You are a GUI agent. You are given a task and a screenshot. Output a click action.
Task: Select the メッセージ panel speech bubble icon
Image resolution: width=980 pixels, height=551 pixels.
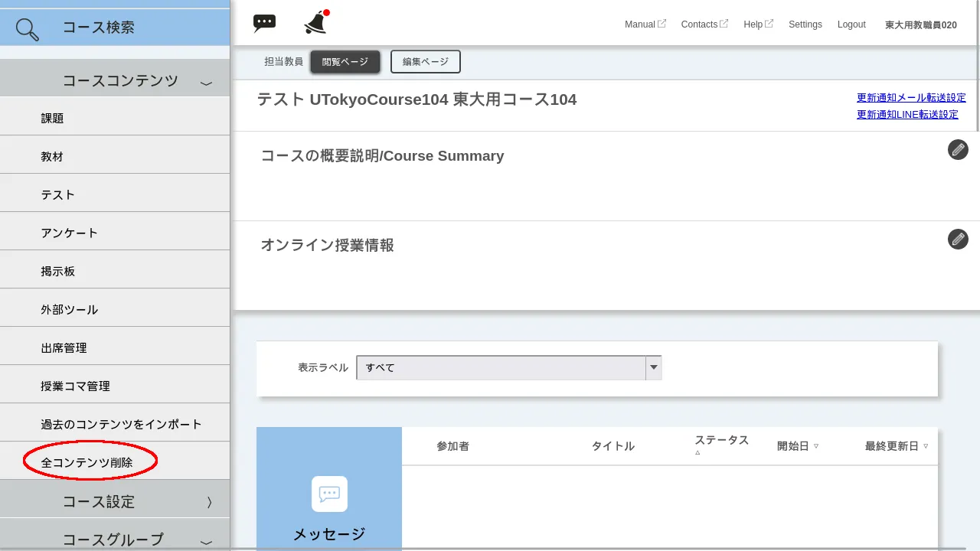coord(328,494)
